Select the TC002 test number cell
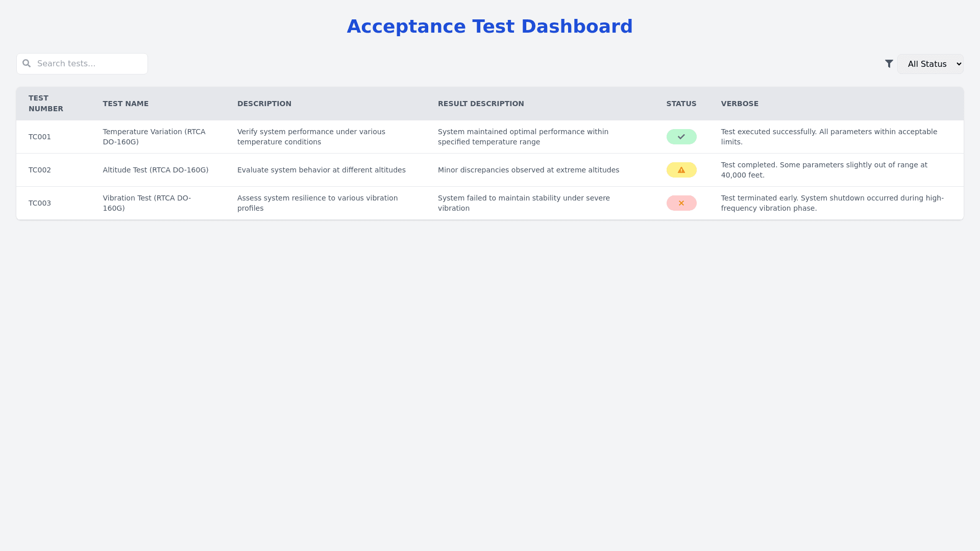980x551 pixels. pyautogui.click(x=40, y=170)
